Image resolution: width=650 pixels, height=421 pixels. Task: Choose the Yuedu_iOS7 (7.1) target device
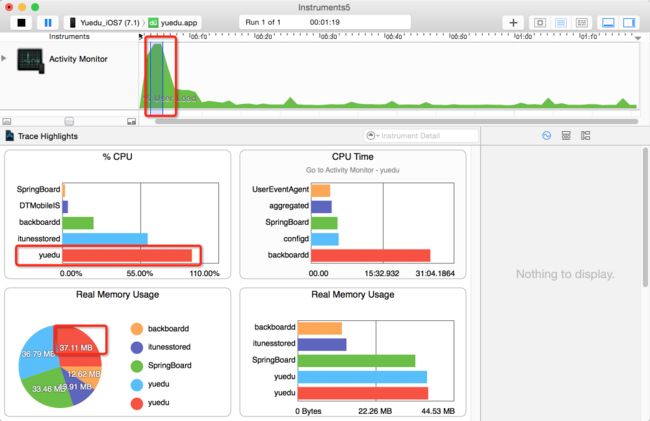tap(104, 22)
